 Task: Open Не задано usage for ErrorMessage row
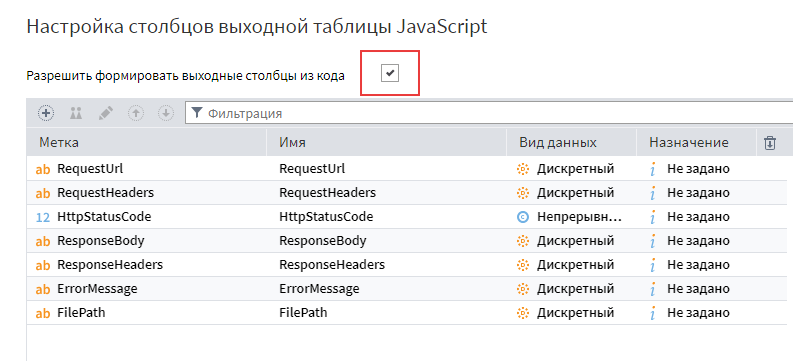pos(698,289)
